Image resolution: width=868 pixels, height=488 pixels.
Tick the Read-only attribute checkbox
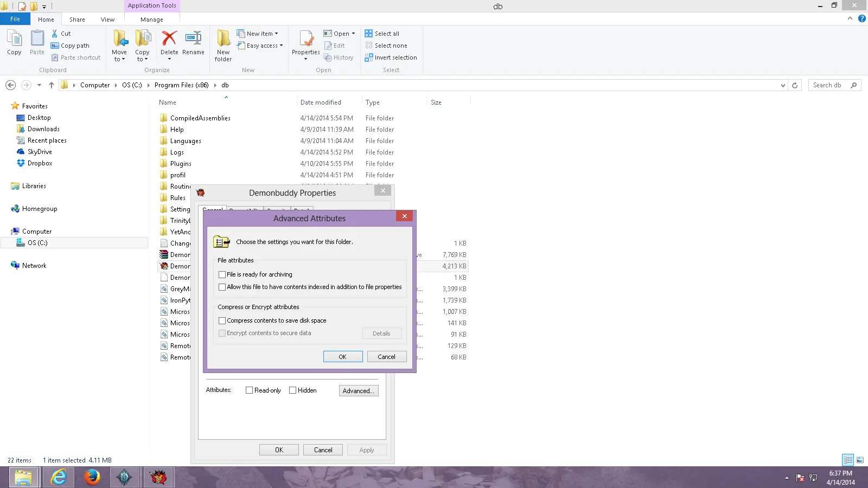[x=249, y=390]
